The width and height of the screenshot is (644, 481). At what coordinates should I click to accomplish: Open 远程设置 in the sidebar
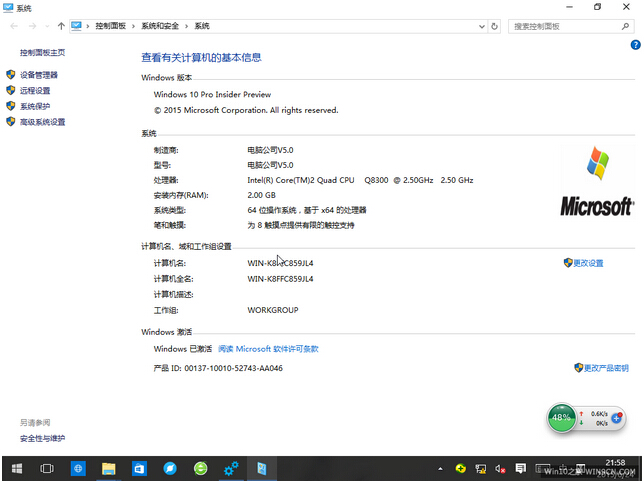point(35,91)
